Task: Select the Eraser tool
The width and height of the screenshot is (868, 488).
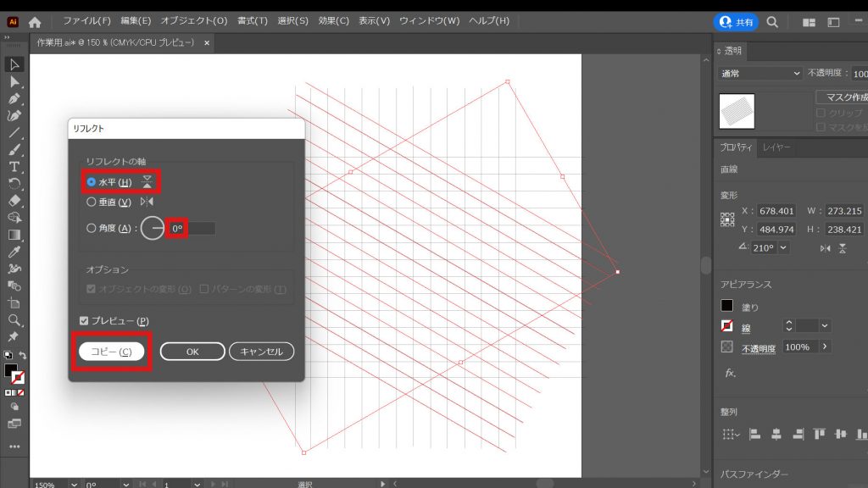Action: point(14,201)
